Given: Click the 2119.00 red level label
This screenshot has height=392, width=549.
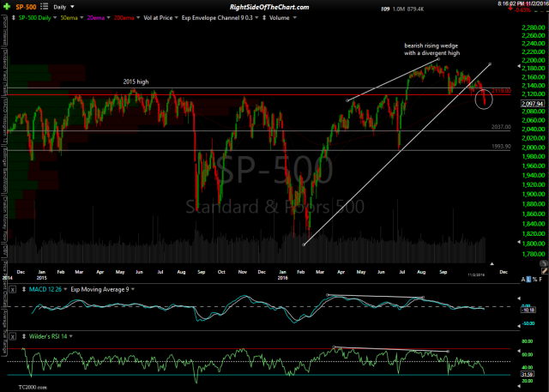Looking at the screenshot, I should tap(501, 91).
